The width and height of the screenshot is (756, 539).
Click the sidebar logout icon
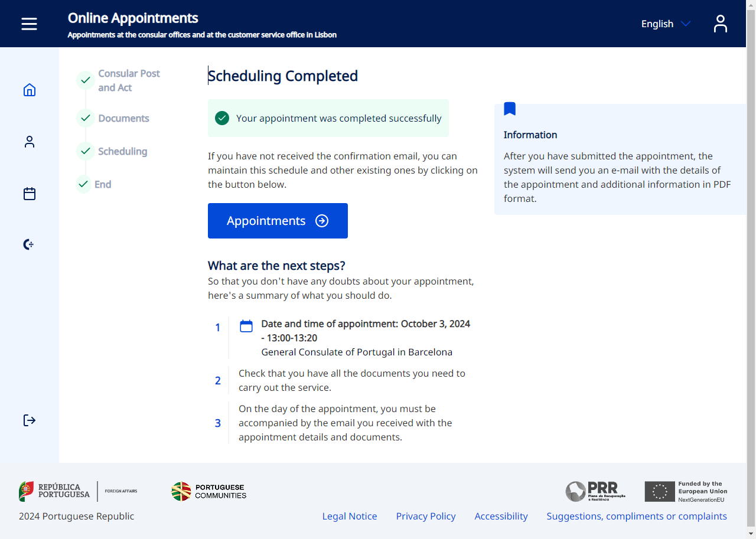(x=30, y=420)
